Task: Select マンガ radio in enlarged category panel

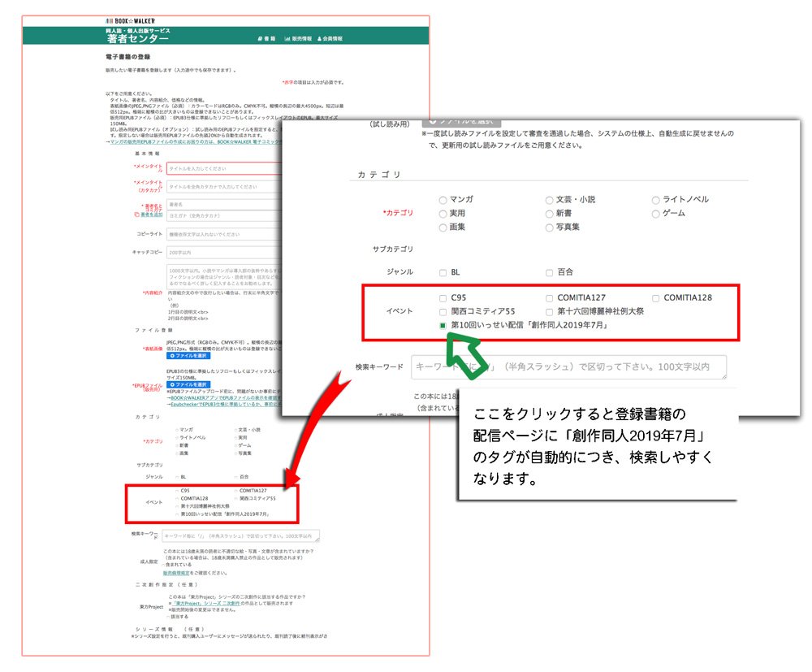Action: point(443,200)
